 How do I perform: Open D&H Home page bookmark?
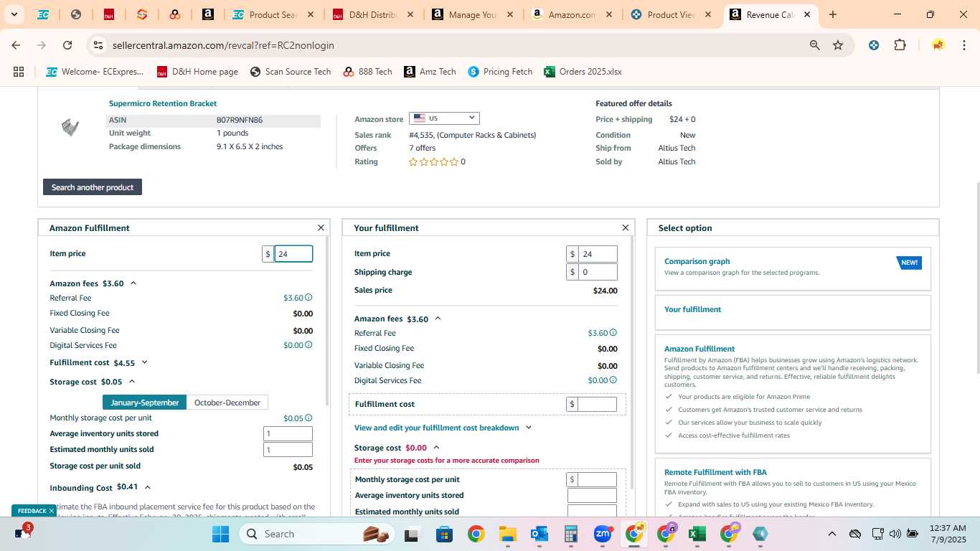(x=197, y=72)
